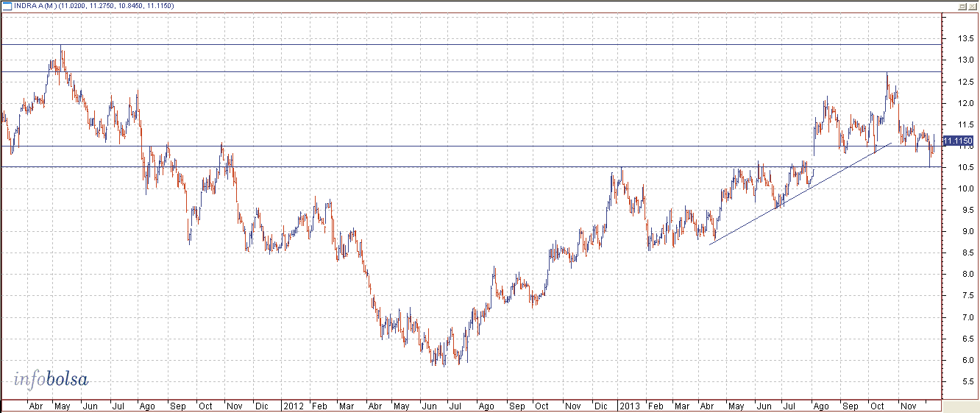Click the 2012 year label on time axis
Screen dimensions: 980x413
pyautogui.click(x=294, y=406)
